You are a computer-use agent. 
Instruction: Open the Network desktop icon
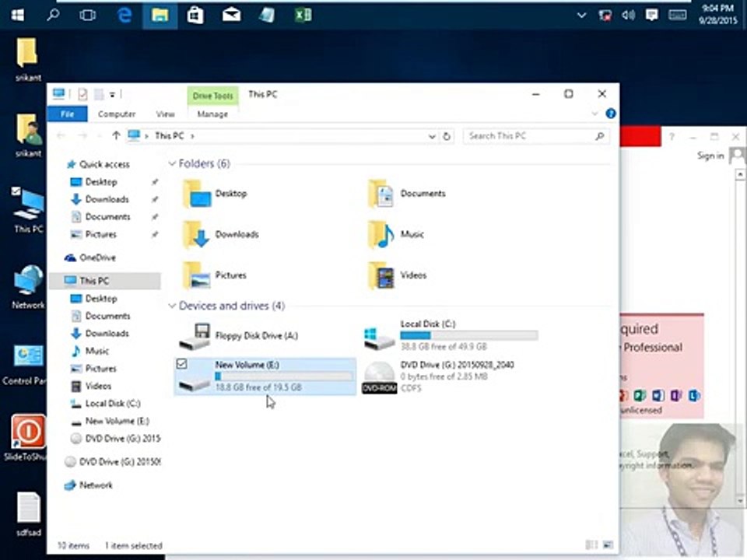(28, 287)
